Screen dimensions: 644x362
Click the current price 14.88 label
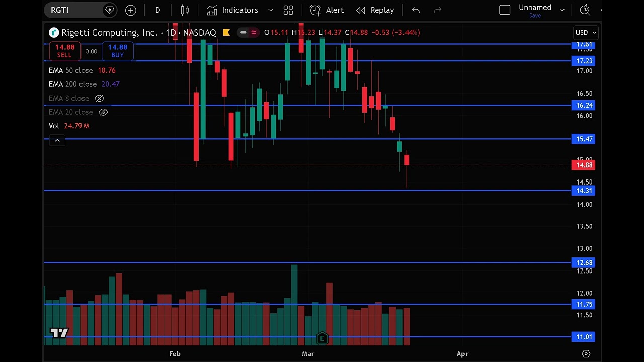(584, 165)
